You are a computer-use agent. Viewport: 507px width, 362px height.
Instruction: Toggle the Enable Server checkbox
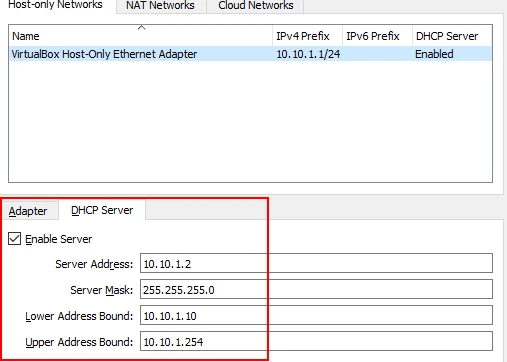click(15, 239)
